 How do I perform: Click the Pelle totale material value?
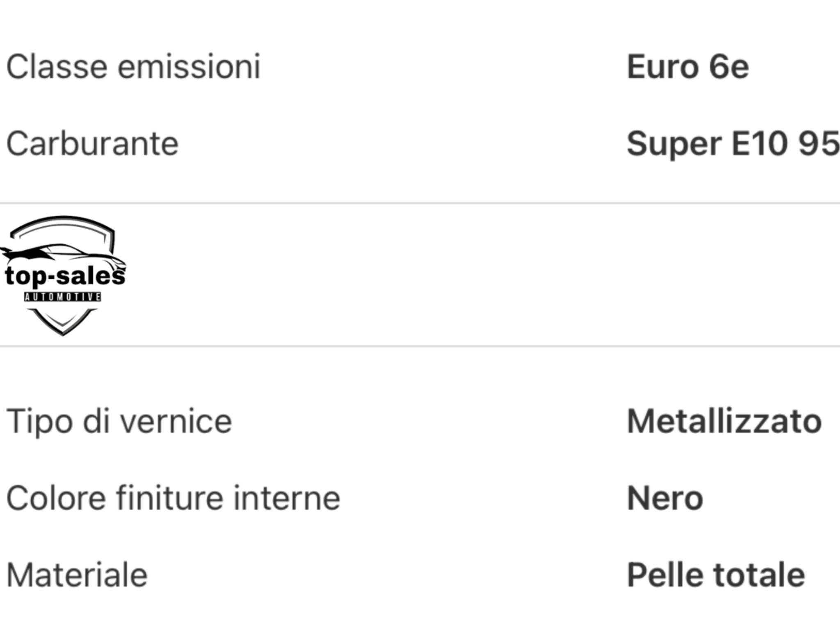click(x=716, y=575)
